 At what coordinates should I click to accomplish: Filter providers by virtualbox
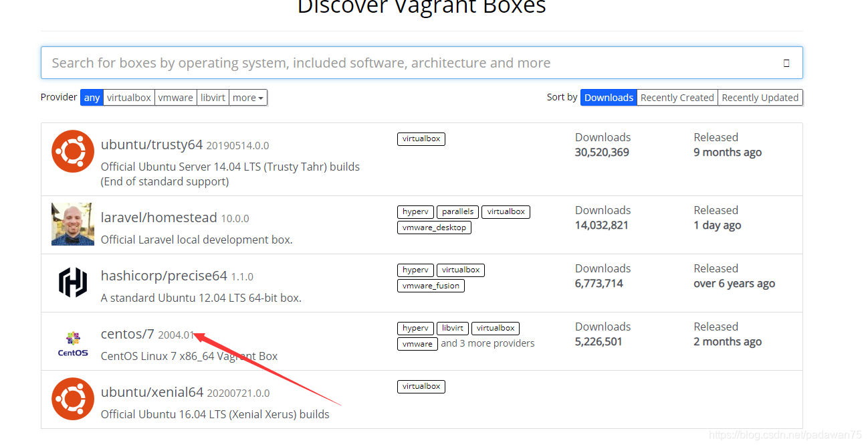click(129, 98)
